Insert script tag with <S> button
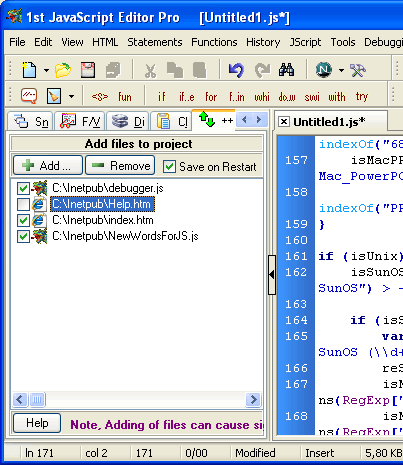403x465 pixels. 100,97
